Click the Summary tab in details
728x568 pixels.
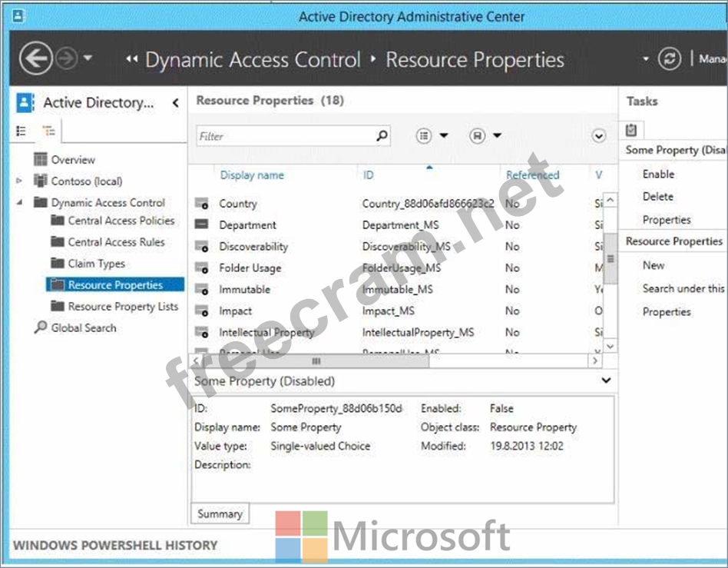pos(220,513)
